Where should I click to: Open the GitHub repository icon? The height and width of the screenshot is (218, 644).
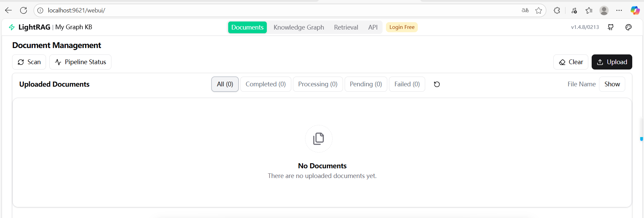pos(611,27)
